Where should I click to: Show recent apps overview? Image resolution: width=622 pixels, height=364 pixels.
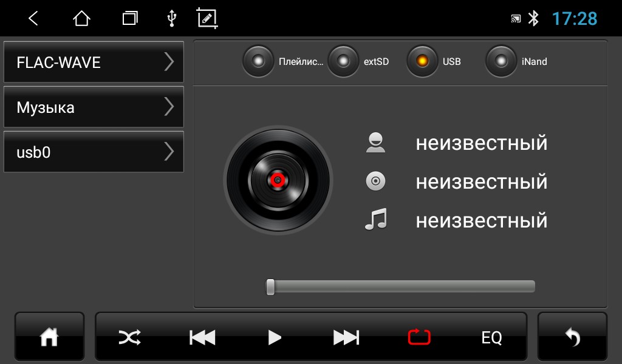click(x=130, y=18)
